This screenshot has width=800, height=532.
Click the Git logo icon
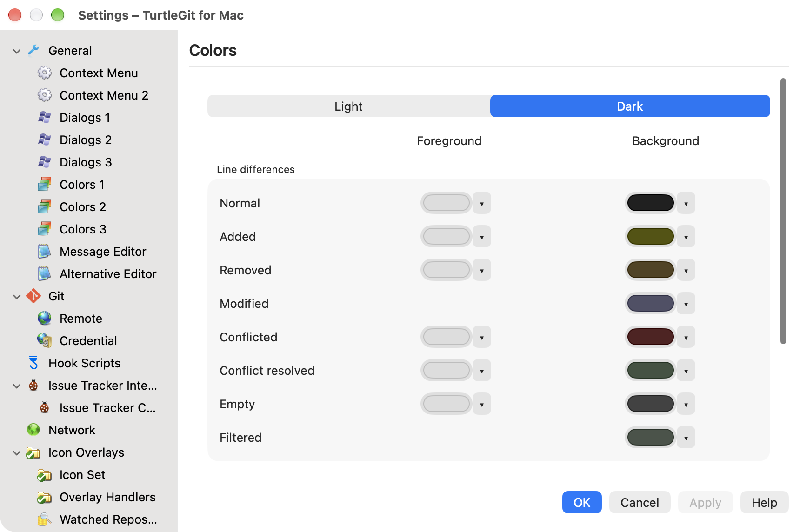pos(33,296)
